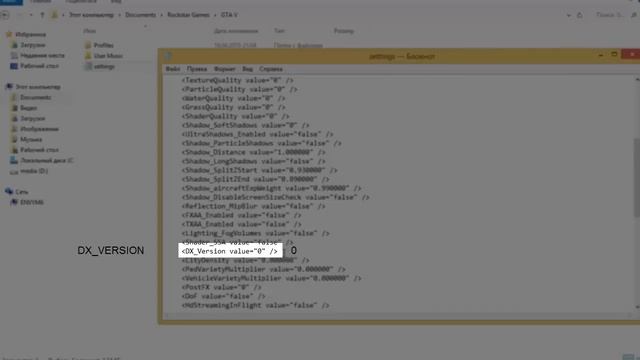The width and height of the screenshot is (640, 360).
Task: Click the Explorer up-one-level arrow
Action: (x=42, y=15)
